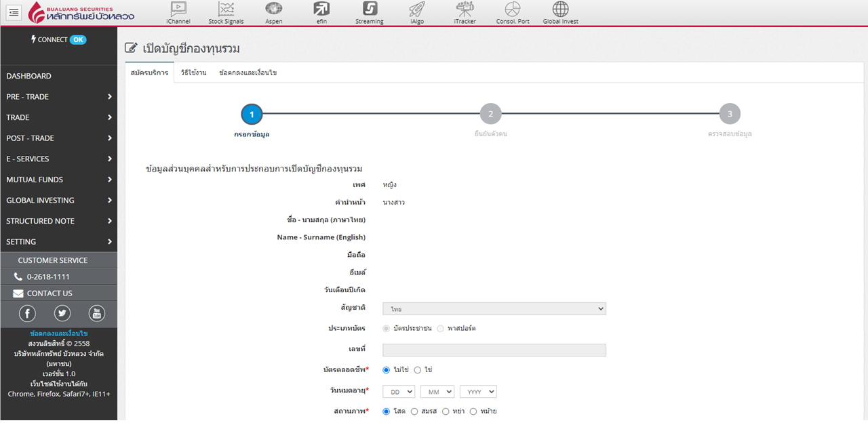Open the iTracker tool

click(465, 9)
